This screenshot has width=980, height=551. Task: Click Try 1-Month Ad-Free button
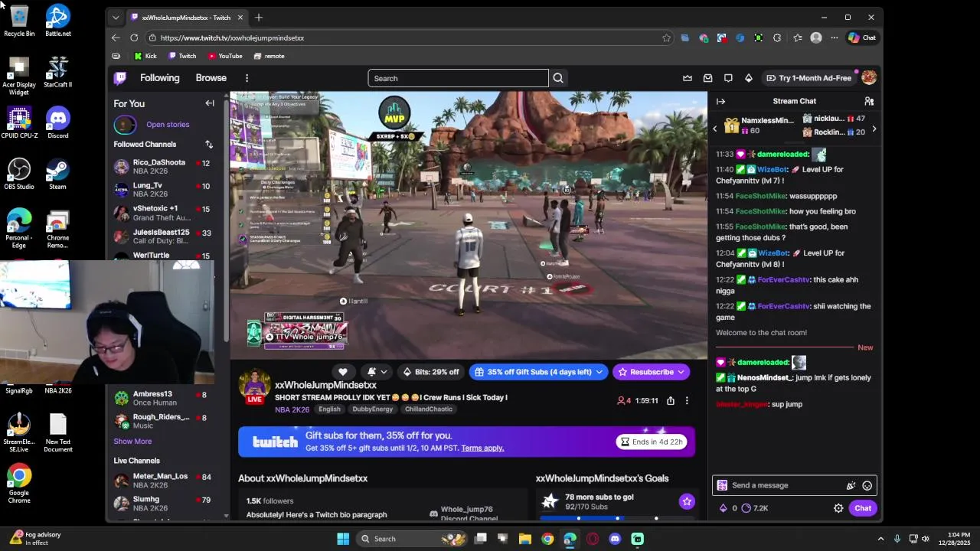point(808,78)
